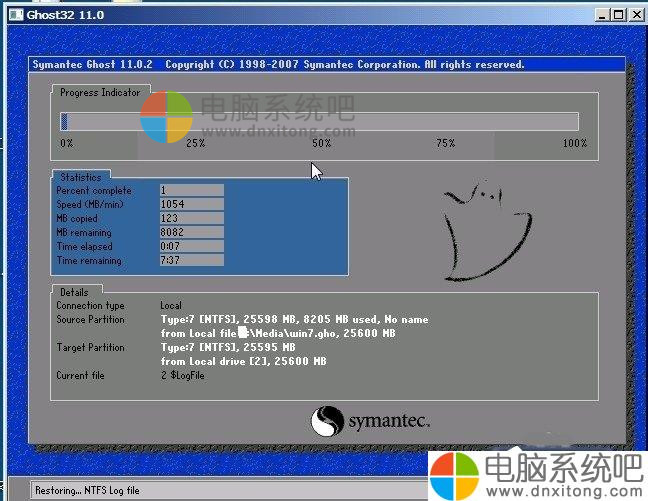
Task: Click the win7.gho local file path line
Action: 278,333
